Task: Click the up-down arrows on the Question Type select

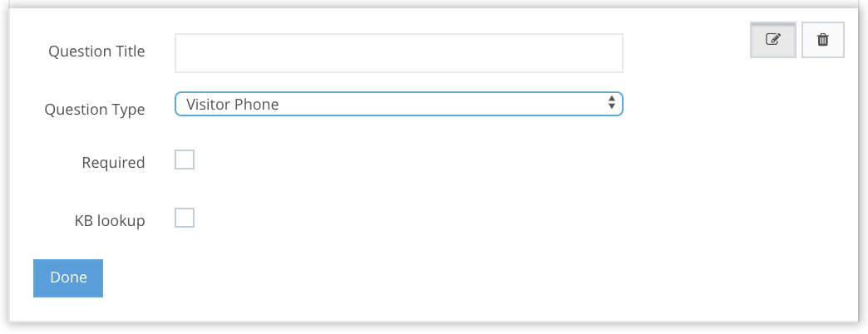Action: (612, 104)
